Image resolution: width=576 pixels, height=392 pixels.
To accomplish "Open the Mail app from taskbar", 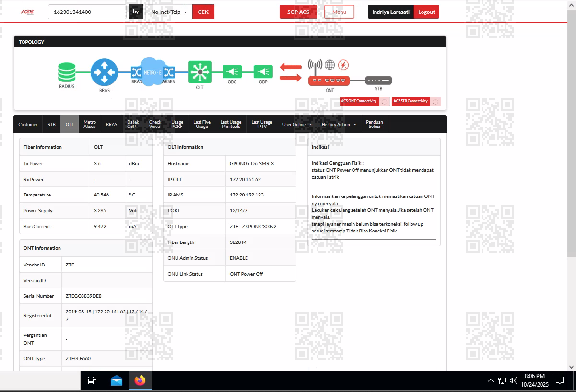I will [117, 380].
